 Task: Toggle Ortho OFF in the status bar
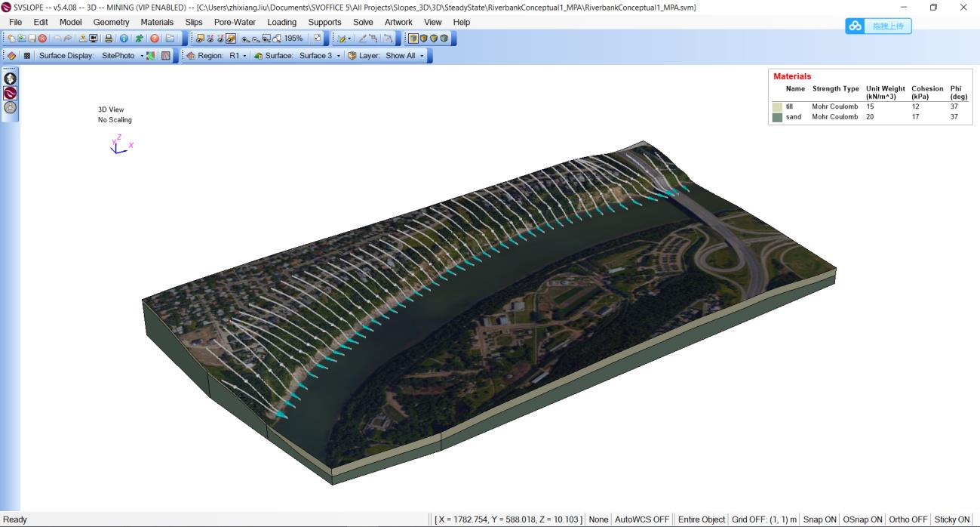pyautogui.click(x=908, y=519)
